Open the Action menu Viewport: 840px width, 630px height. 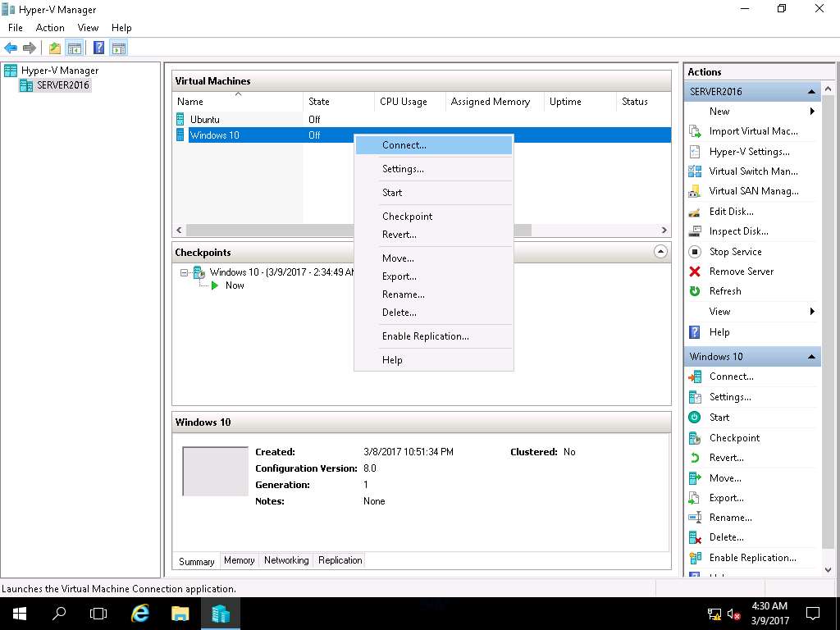point(50,28)
